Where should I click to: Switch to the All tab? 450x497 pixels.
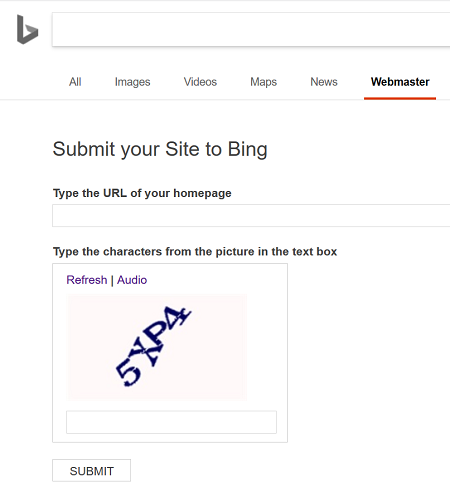pyautogui.click(x=75, y=82)
